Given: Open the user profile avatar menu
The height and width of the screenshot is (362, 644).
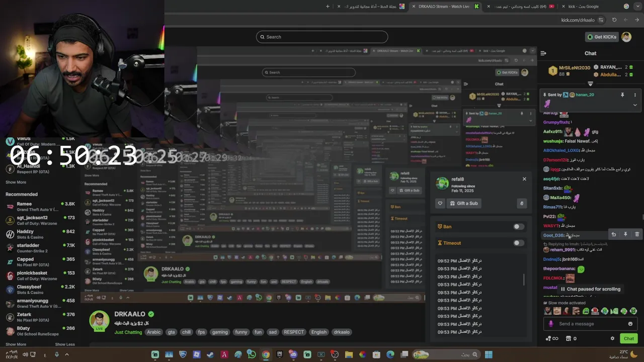Looking at the screenshot, I should (x=626, y=37).
